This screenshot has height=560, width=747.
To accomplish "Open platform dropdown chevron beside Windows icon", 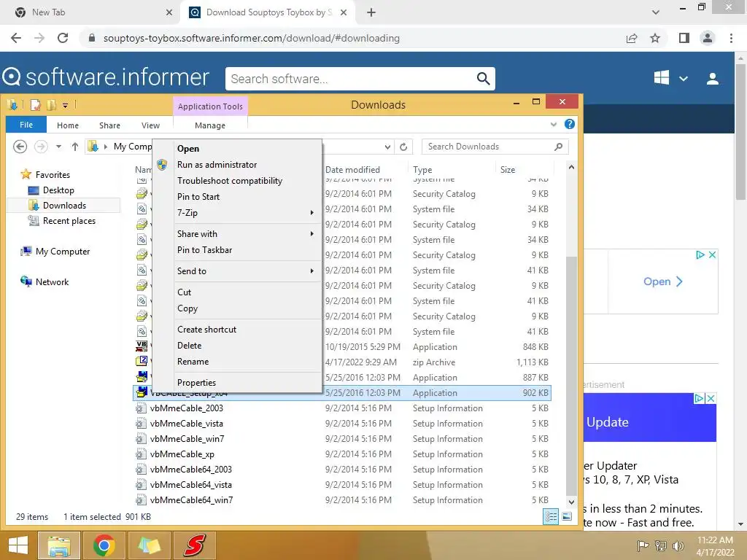I will [683, 79].
